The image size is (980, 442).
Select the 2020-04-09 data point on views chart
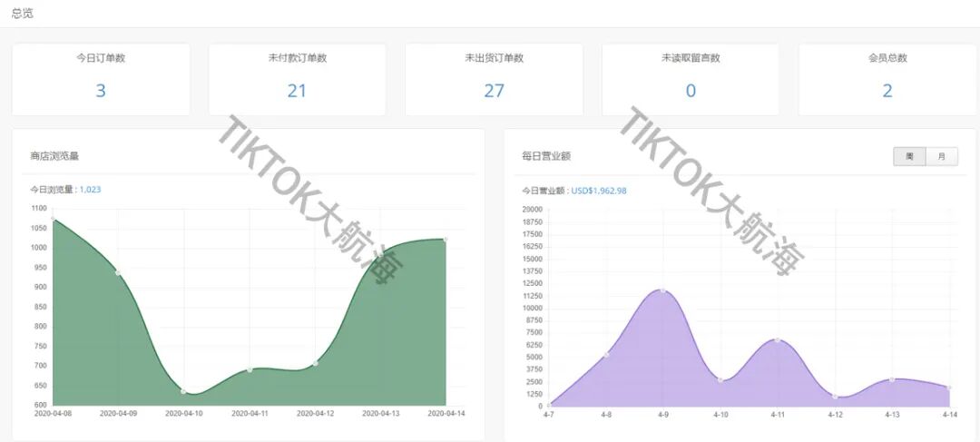(x=118, y=273)
